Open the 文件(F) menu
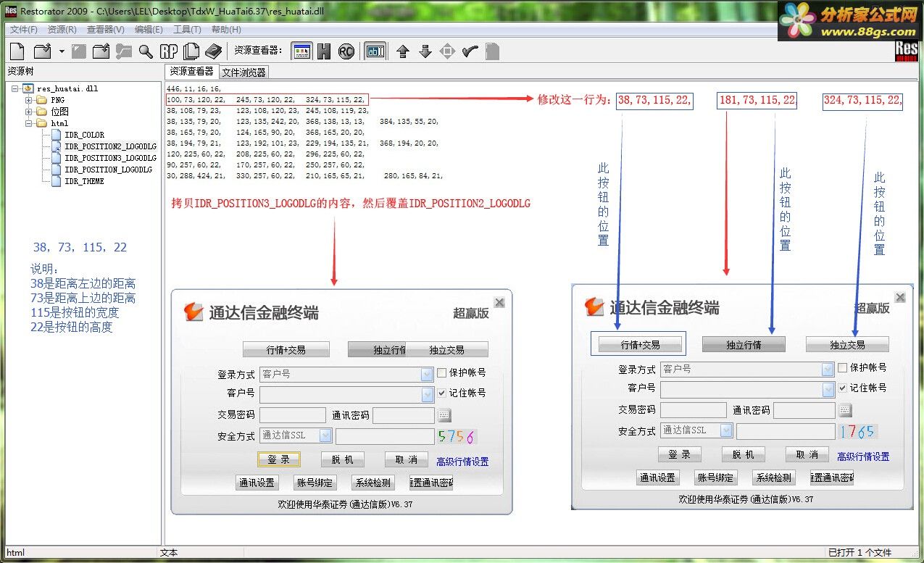Image resolution: width=924 pixels, height=563 pixels. (x=24, y=30)
